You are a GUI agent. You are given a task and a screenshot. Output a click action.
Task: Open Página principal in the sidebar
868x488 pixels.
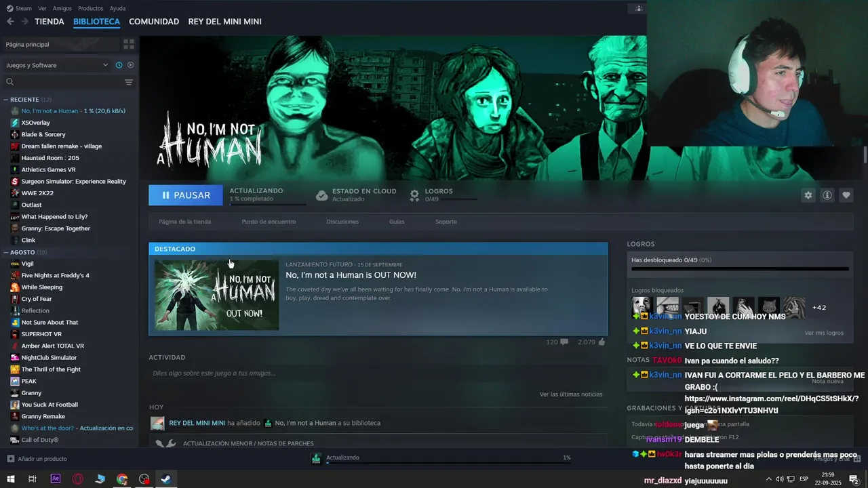click(61, 44)
